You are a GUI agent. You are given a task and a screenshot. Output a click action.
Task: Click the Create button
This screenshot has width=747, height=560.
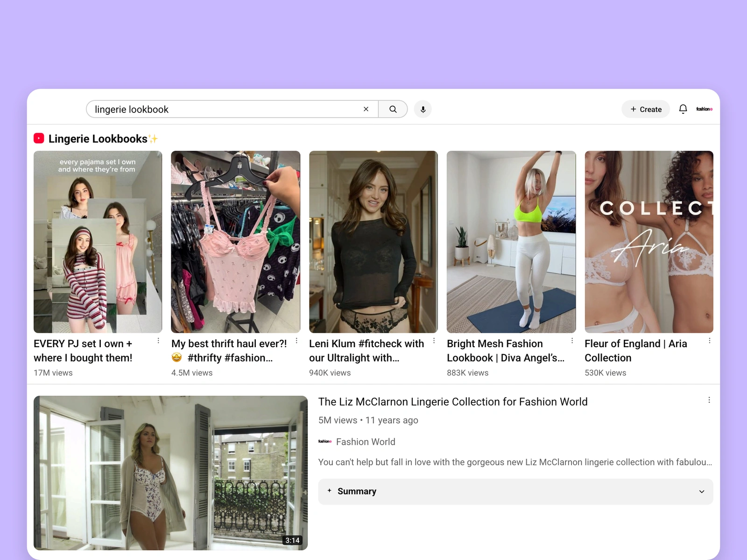pos(646,109)
